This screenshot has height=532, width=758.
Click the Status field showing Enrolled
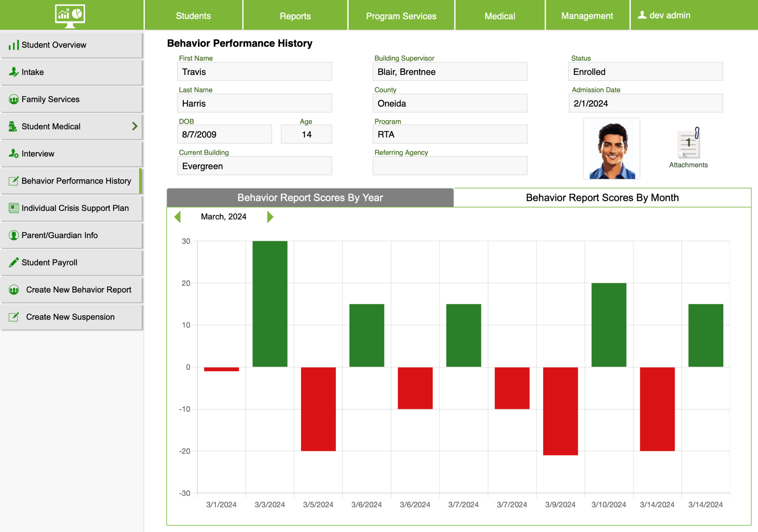[x=645, y=72]
